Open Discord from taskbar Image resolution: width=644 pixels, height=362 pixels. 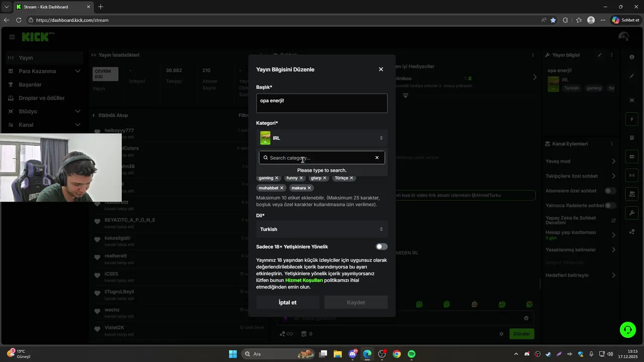pyautogui.click(x=353, y=354)
